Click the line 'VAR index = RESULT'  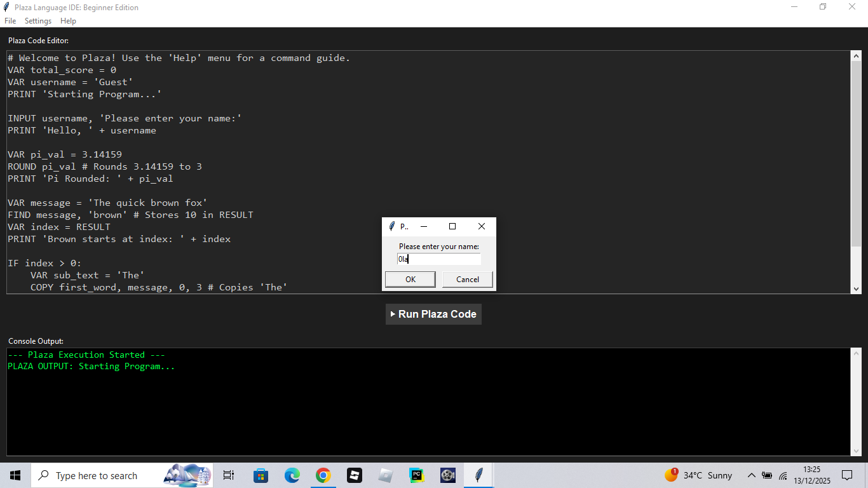[59, 227]
